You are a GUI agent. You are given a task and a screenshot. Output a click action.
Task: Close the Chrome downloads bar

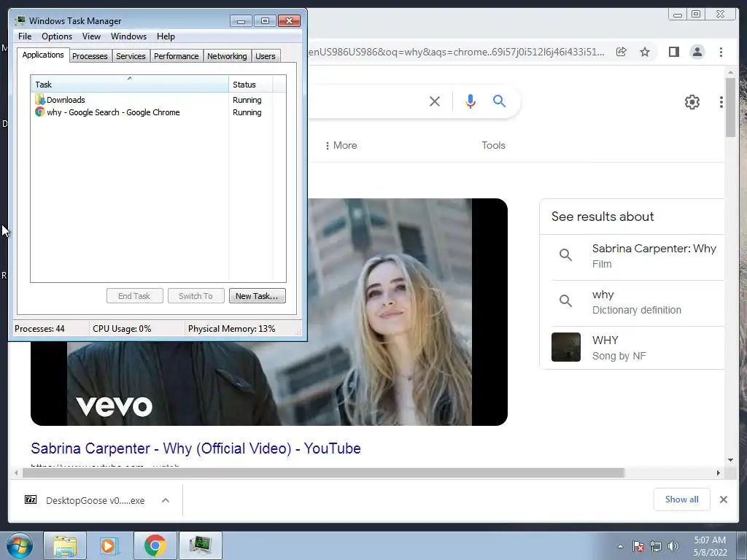(724, 499)
